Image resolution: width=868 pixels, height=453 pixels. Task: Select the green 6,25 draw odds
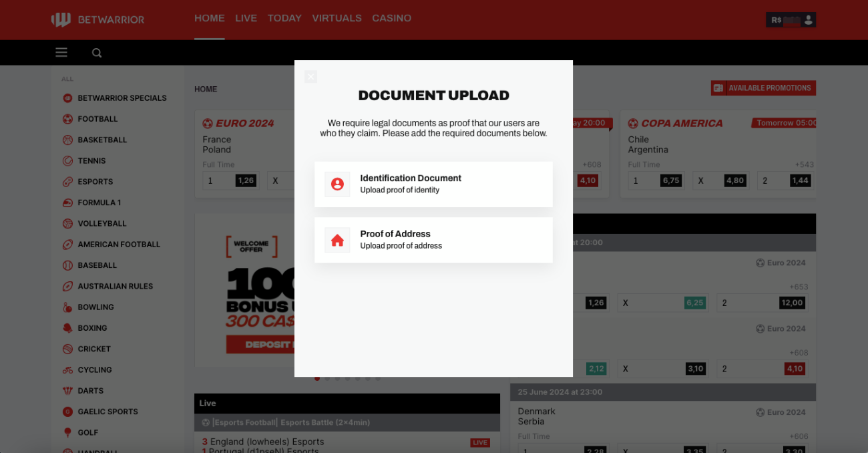[695, 303]
